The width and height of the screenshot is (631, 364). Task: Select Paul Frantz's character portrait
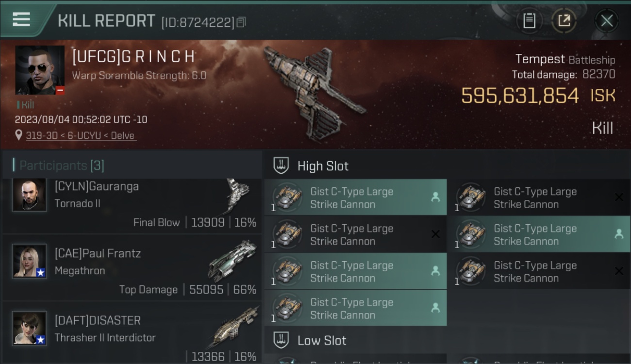[30, 261]
